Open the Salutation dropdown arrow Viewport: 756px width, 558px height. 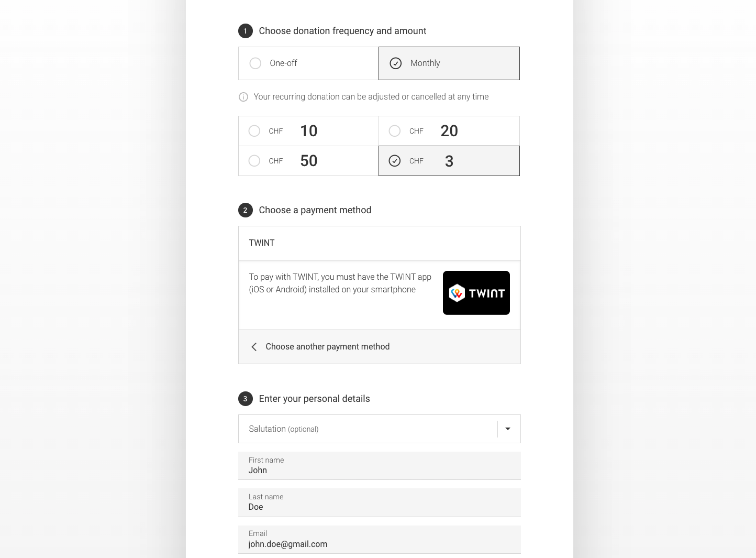tap(508, 429)
